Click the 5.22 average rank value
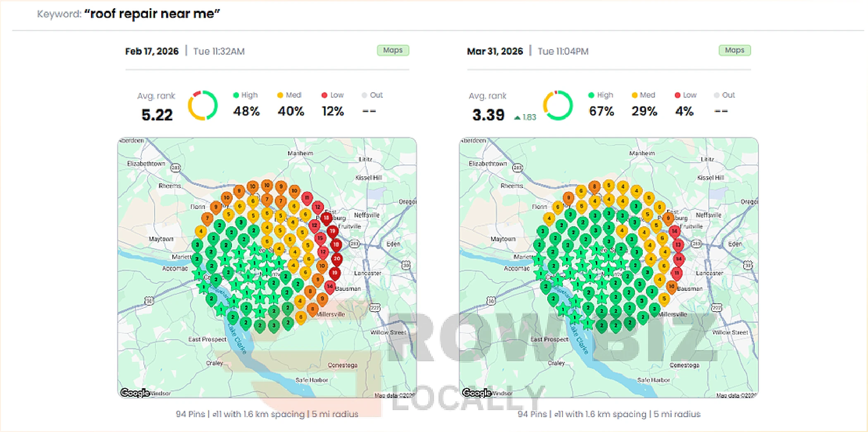This screenshot has width=868, height=432. click(x=157, y=115)
